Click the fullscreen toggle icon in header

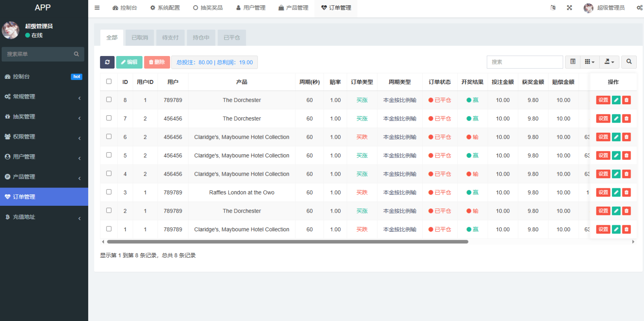click(x=570, y=8)
